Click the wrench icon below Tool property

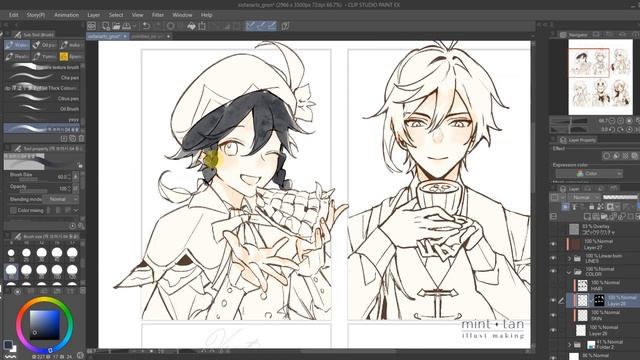pos(81,226)
